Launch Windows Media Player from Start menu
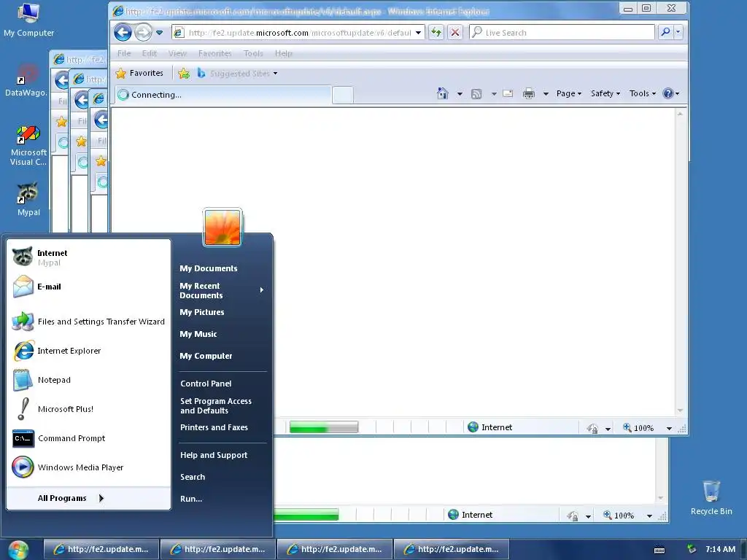The height and width of the screenshot is (560, 747). coord(89,467)
